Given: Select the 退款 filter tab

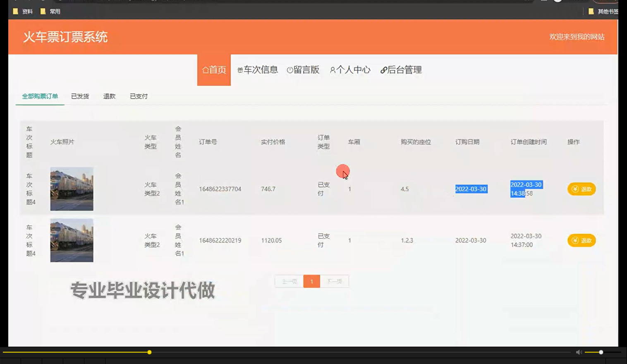Looking at the screenshot, I should tap(109, 96).
